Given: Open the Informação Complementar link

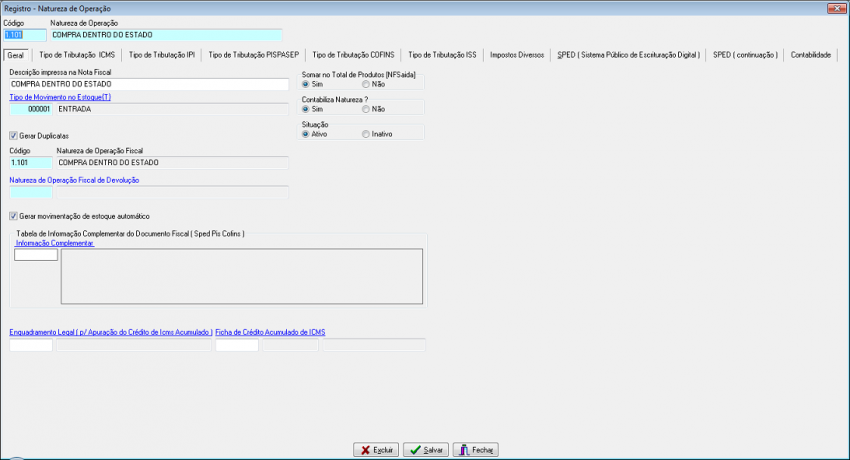Looking at the screenshot, I should coord(55,243).
